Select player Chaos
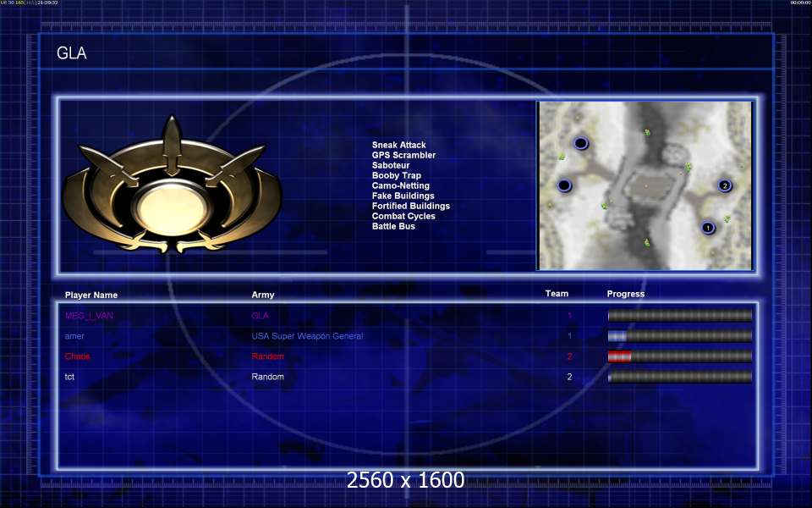This screenshot has height=508, width=812. click(x=77, y=356)
